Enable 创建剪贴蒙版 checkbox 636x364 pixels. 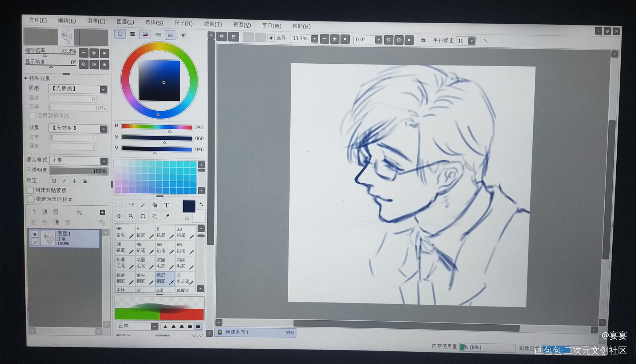(x=31, y=190)
